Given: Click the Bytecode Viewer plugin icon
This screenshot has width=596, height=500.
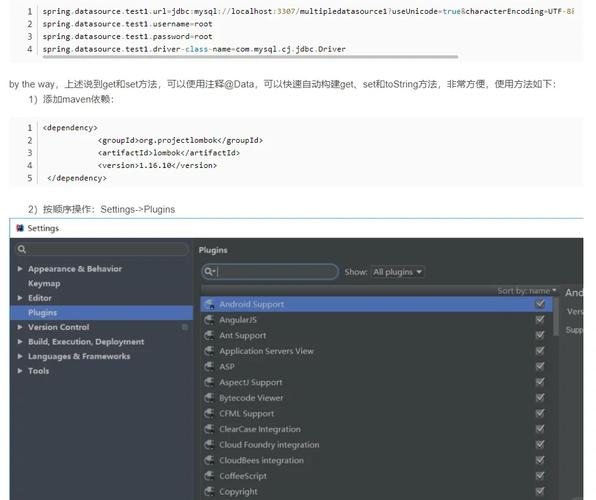Looking at the screenshot, I should (x=209, y=398).
